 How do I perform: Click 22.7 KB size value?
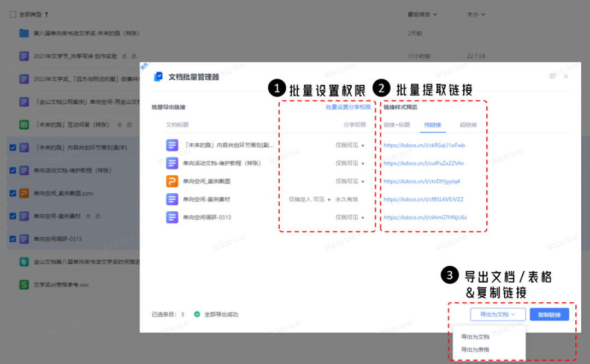pyautogui.click(x=476, y=56)
